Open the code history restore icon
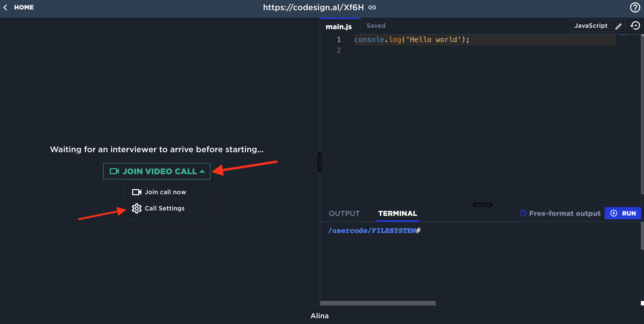Screen dimensions: 644x324 (635, 26)
